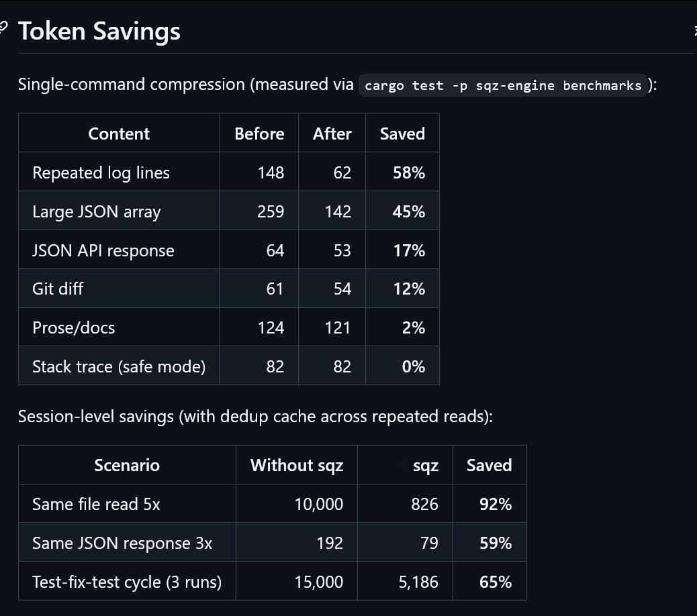
Task: Click the Without sqz column header
Action: [x=297, y=465]
